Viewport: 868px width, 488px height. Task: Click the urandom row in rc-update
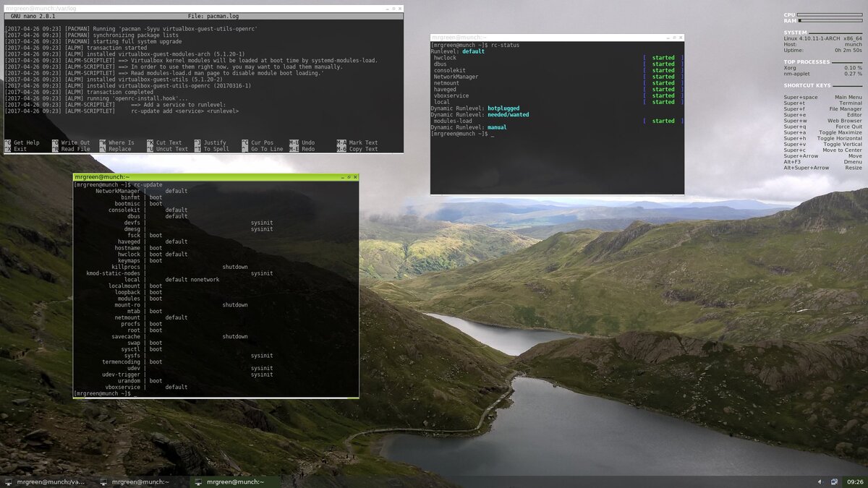pyautogui.click(x=140, y=380)
